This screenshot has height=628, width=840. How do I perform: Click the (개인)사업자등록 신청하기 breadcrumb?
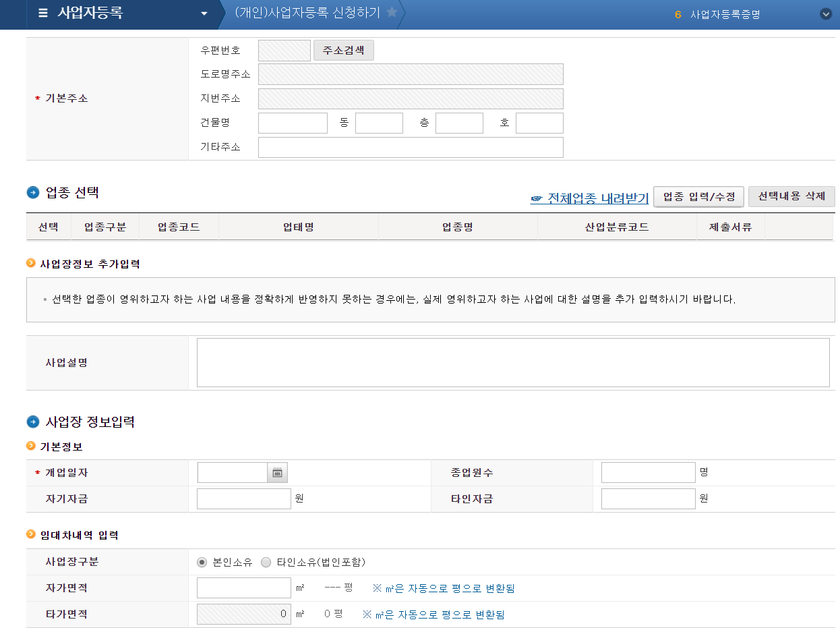[307, 12]
